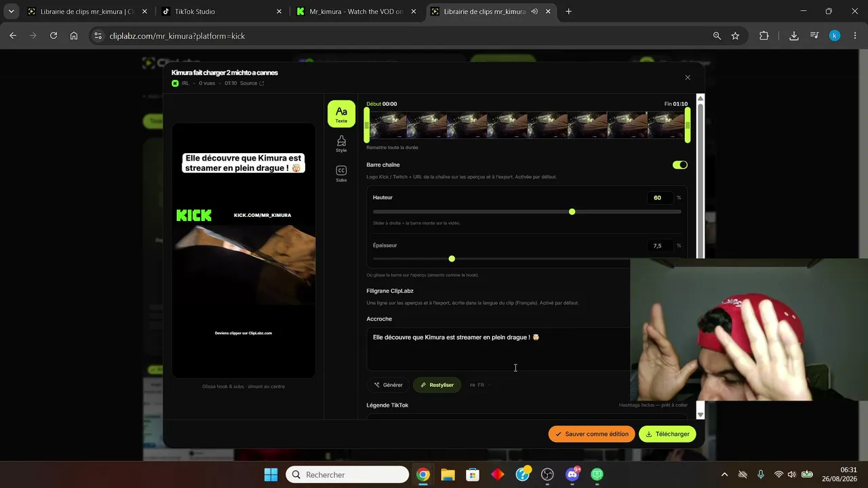Click the Accroche hook text field
The width and height of the screenshot is (868, 488).
[x=498, y=349]
